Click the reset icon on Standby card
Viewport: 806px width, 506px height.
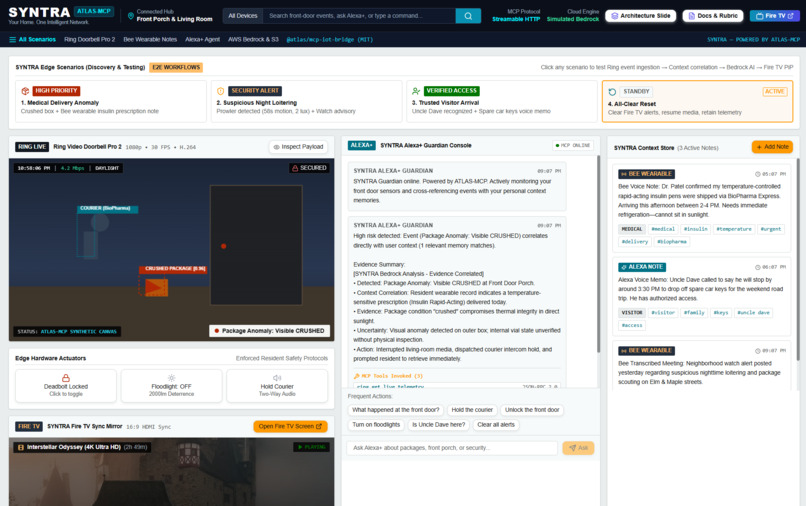point(612,92)
